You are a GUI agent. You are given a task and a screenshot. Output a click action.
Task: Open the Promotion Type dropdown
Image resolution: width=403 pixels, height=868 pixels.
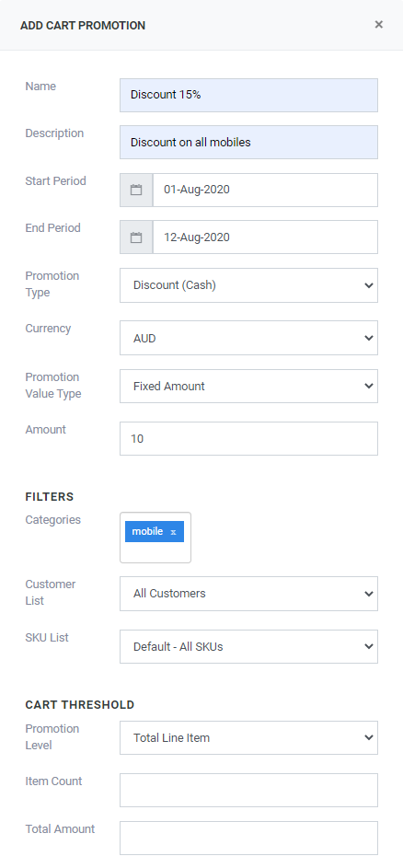248,285
